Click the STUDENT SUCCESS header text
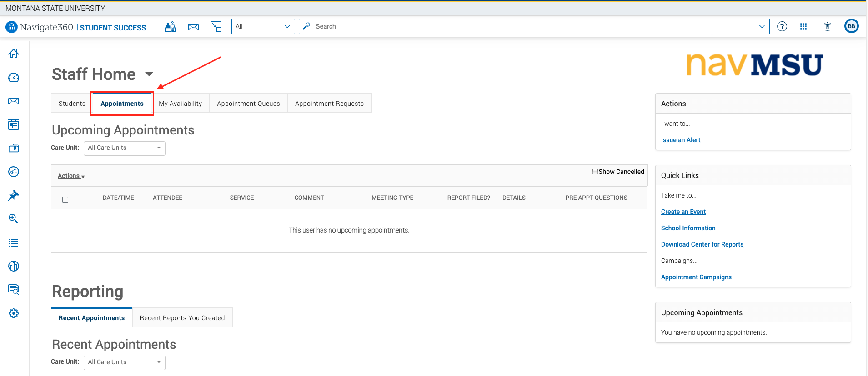868x376 pixels. (113, 28)
